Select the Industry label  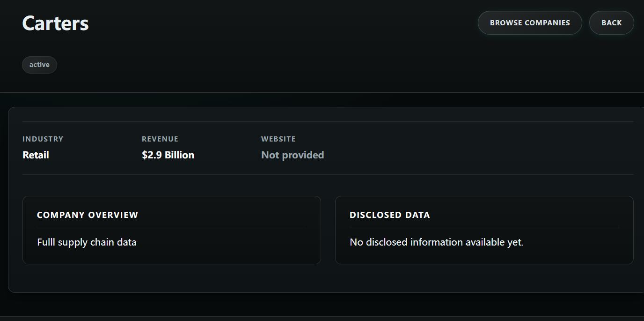point(43,139)
